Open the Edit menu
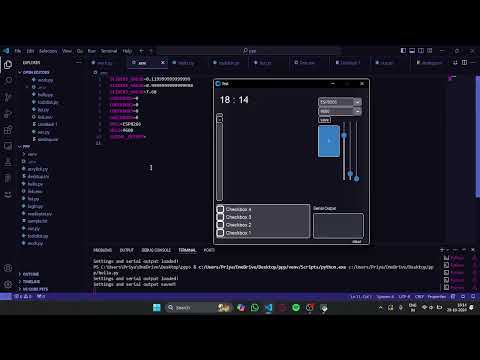Viewport: 480px width, 360px height. 30,51
